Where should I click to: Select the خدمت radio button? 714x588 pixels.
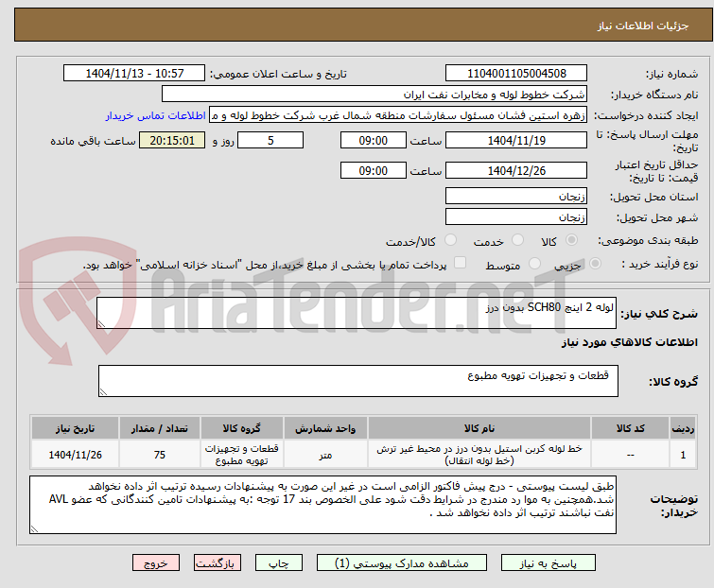click(517, 240)
